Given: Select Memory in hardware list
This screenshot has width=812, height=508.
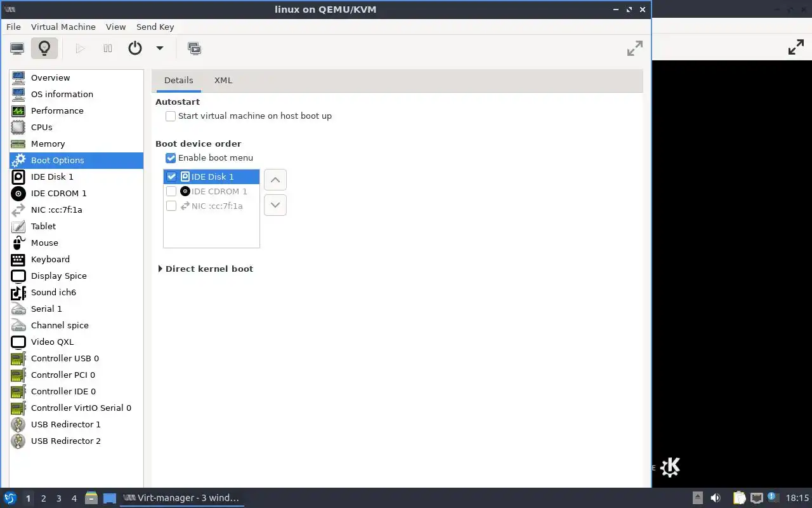Looking at the screenshot, I should coord(76,144).
